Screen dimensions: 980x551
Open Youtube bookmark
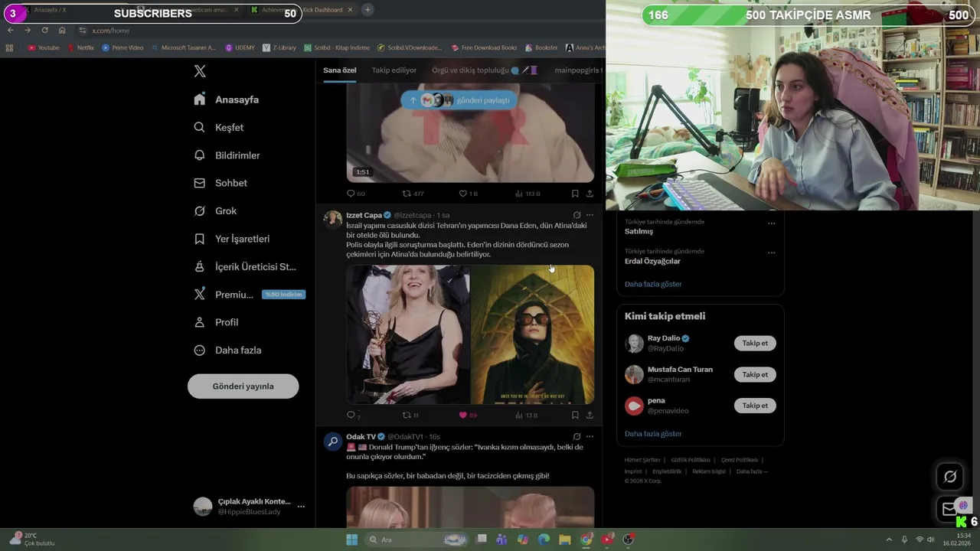coord(44,47)
